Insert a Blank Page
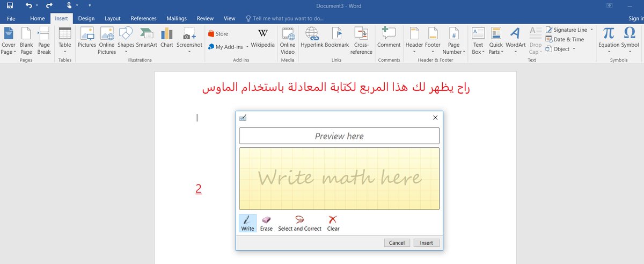This screenshot has width=644, height=264. 26,40
